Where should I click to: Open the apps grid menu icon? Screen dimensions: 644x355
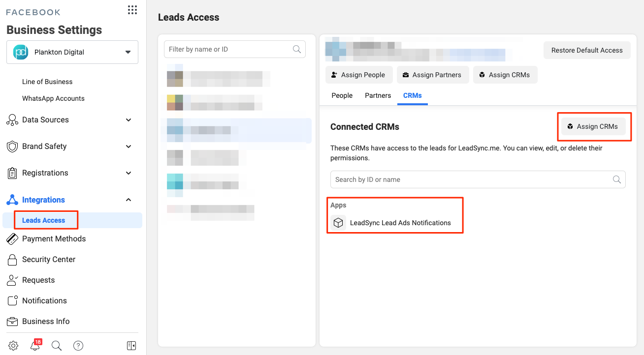click(132, 10)
